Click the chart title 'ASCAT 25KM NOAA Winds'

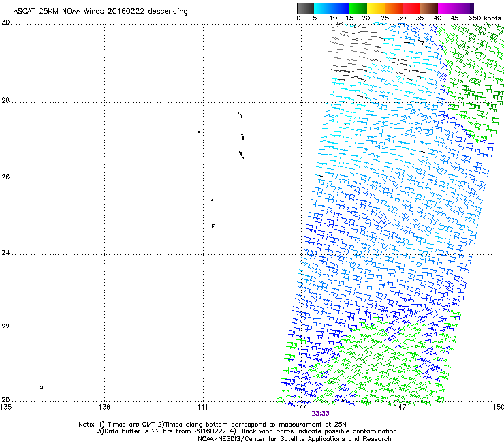58,11
